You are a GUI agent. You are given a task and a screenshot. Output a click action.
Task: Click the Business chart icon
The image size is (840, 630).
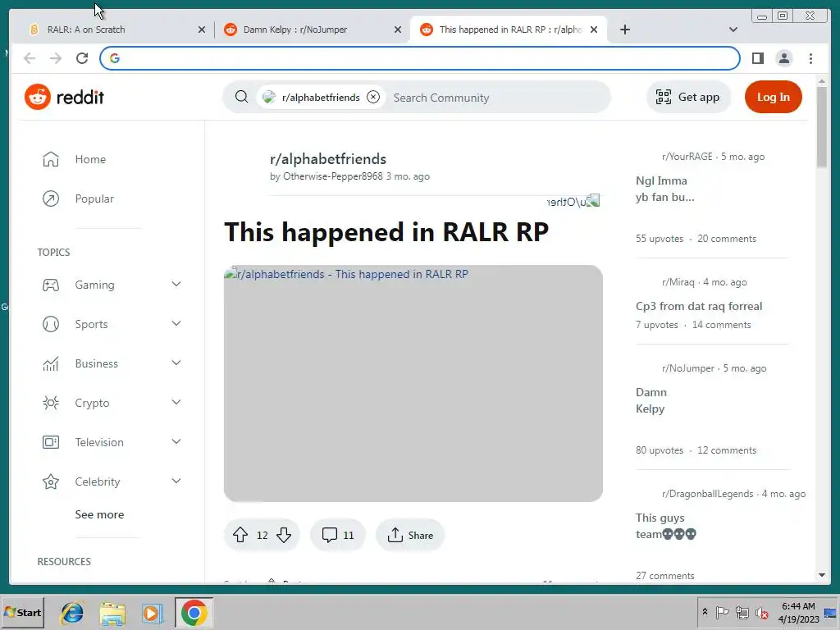(51, 363)
